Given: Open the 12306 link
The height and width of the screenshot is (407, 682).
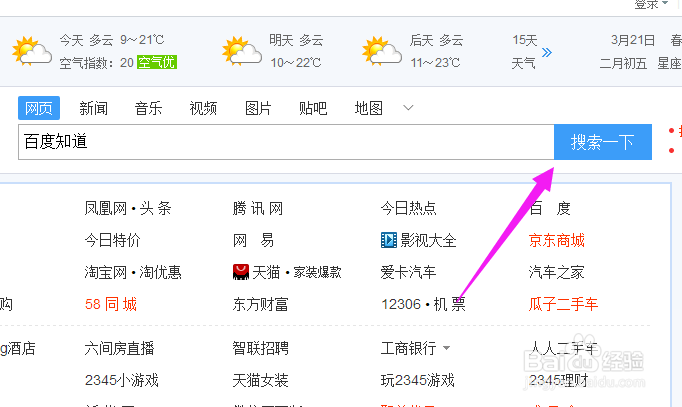Looking at the screenshot, I should [401, 304].
